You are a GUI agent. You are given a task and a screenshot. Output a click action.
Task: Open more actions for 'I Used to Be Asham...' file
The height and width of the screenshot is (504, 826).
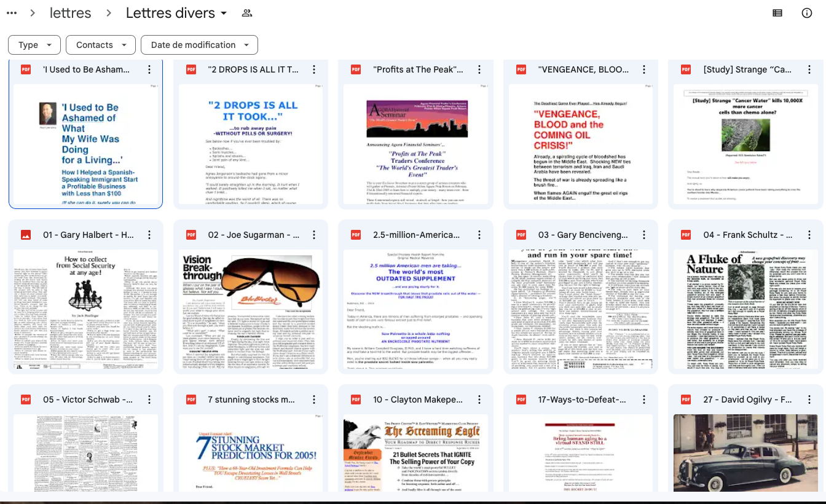click(x=149, y=70)
